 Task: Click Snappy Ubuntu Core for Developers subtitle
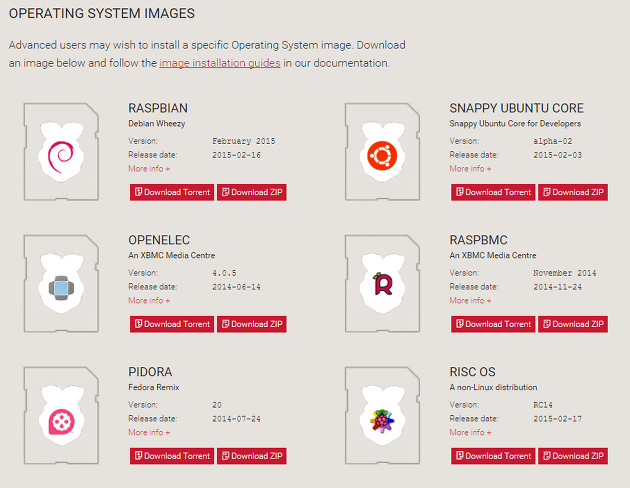point(515,124)
